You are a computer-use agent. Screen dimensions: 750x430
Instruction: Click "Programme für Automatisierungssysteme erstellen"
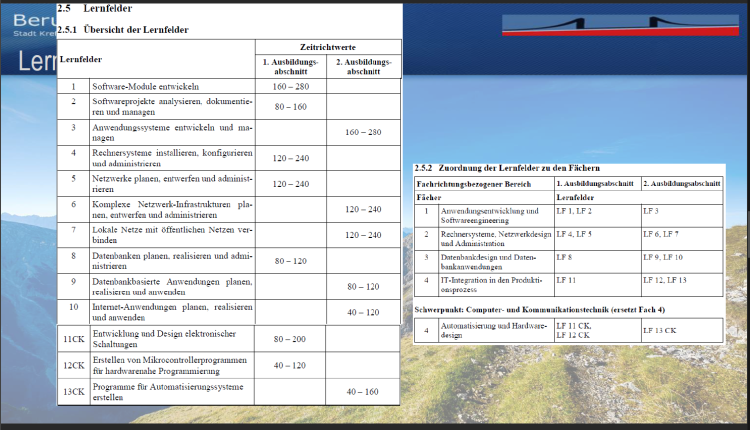click(168, 392)
